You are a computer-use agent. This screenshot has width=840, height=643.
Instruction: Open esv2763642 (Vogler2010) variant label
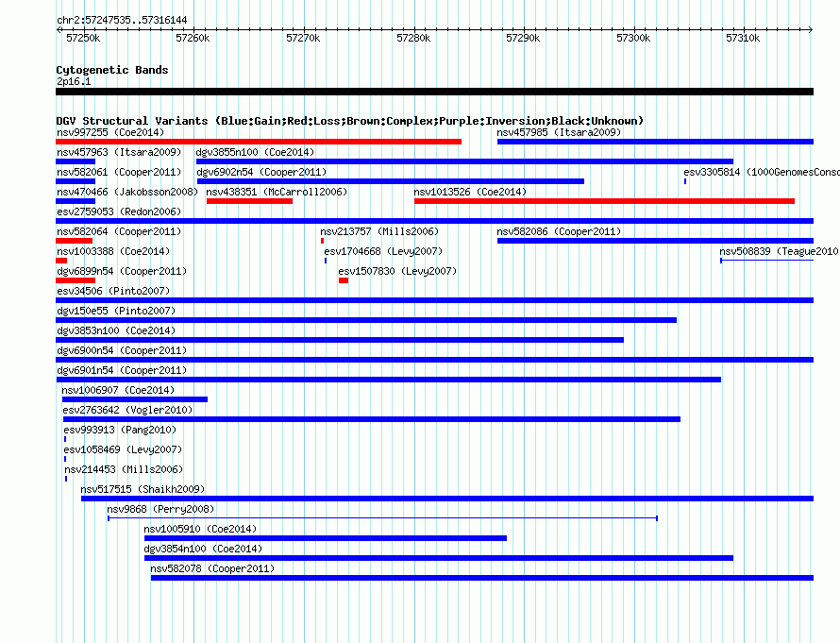[127, 410]
